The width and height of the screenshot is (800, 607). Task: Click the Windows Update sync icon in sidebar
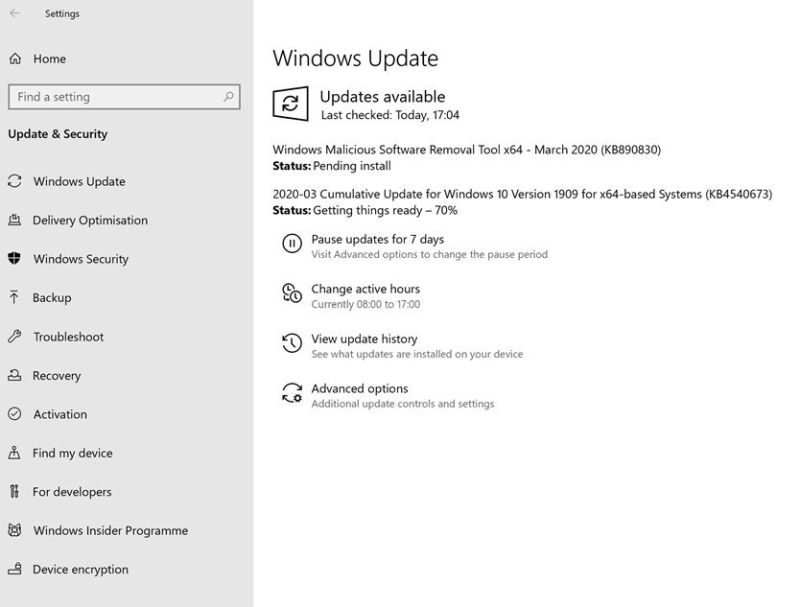point(15,181)
